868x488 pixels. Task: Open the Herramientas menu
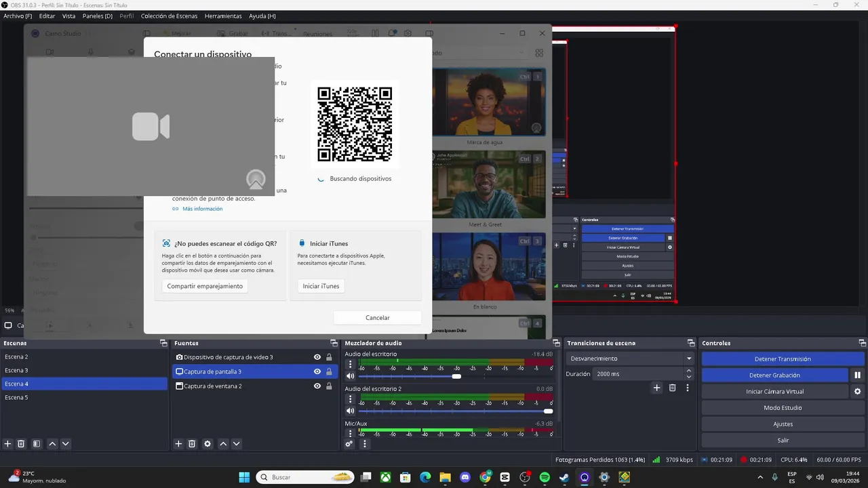pyautogui.click(x=223, y=16)
